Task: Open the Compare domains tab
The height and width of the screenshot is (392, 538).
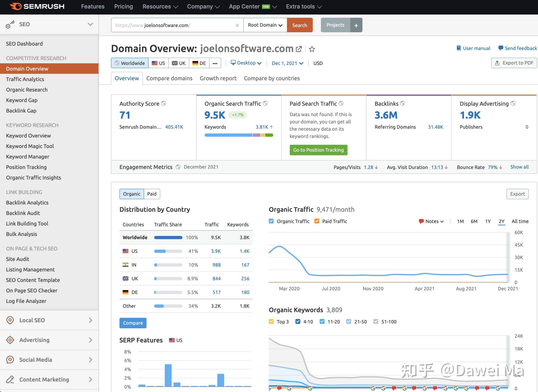Action: (x=169, y=78)
